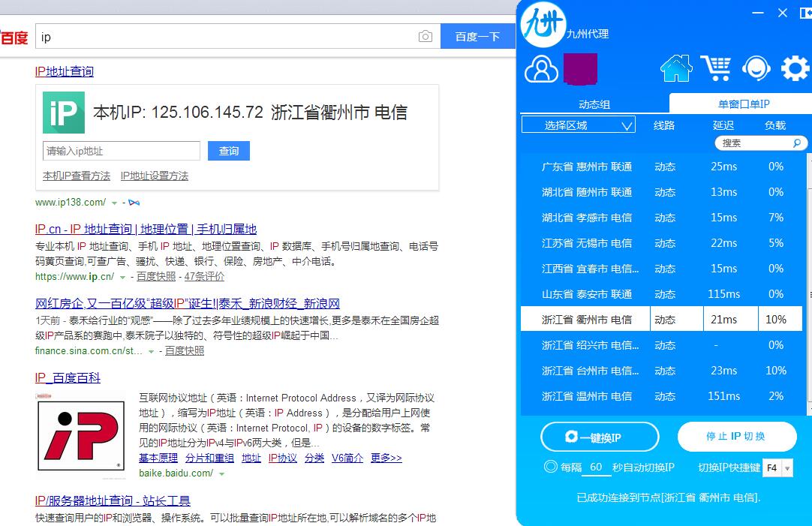This screenshot has width=812, height=526.
Task: Expand arrow next to https://www.ip.cn/ URL
Action: 123,278
